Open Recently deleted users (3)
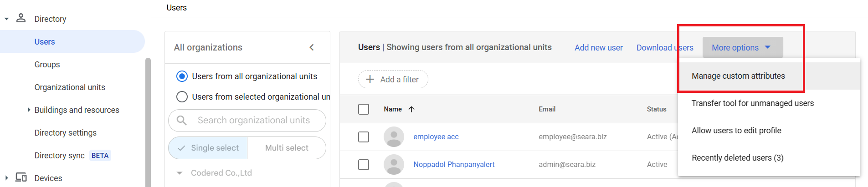Image resolution: width=868 pixels, height=187 pixels. 737,158
